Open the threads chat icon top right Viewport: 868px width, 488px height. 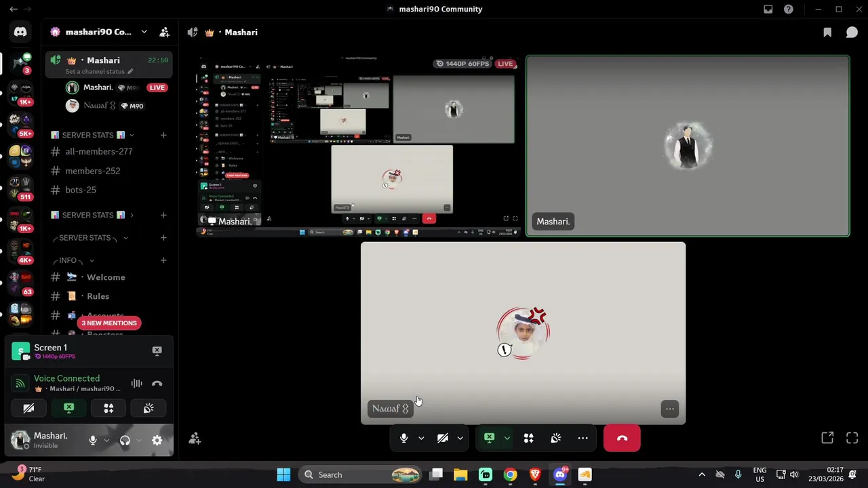852,32
